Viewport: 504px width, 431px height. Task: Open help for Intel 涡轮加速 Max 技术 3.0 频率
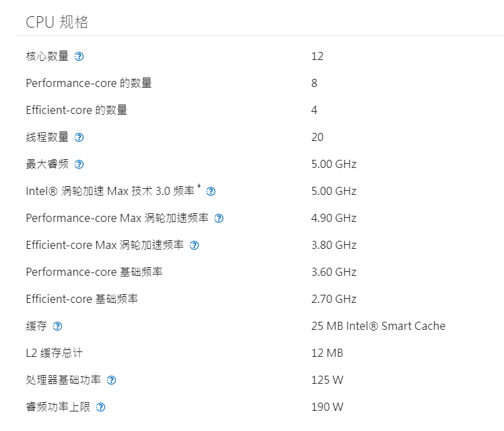211,192
